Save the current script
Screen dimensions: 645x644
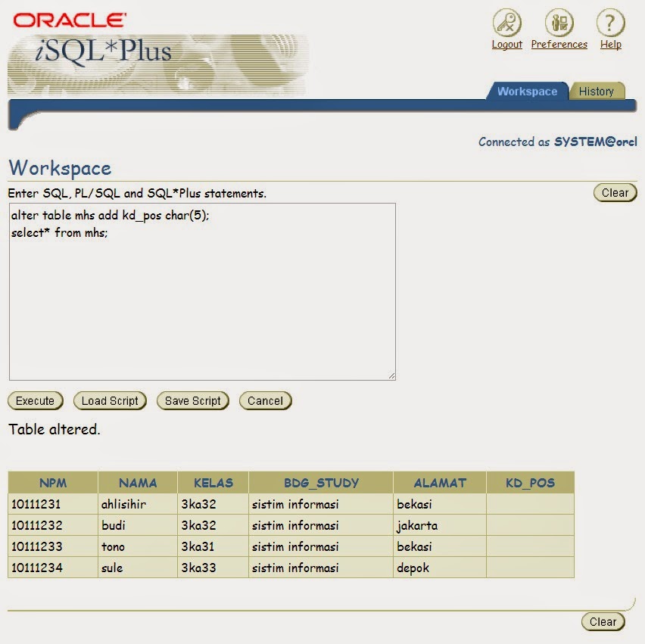(x=192, y=400)
